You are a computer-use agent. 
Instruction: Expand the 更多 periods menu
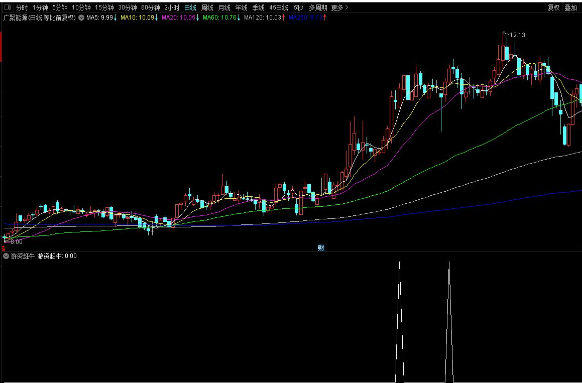(340, 7)
